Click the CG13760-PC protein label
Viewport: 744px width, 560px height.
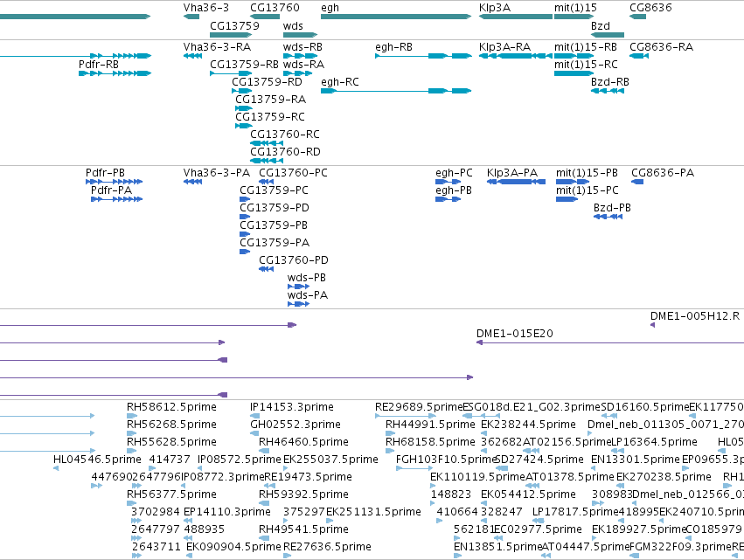pyautogui.click(x=293, y=173)
